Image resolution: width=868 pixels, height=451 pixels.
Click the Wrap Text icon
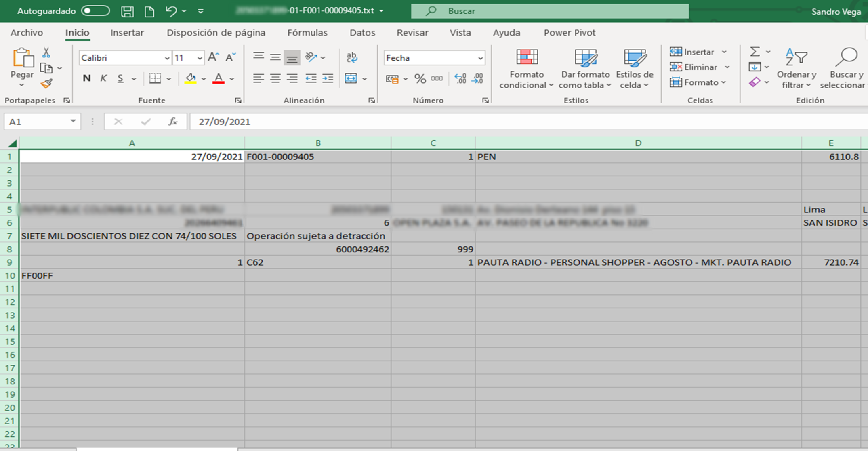352,57
